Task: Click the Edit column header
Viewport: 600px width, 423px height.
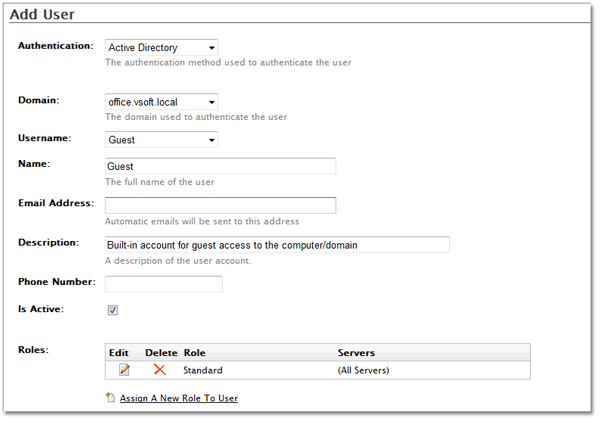Action: [119, 353]
